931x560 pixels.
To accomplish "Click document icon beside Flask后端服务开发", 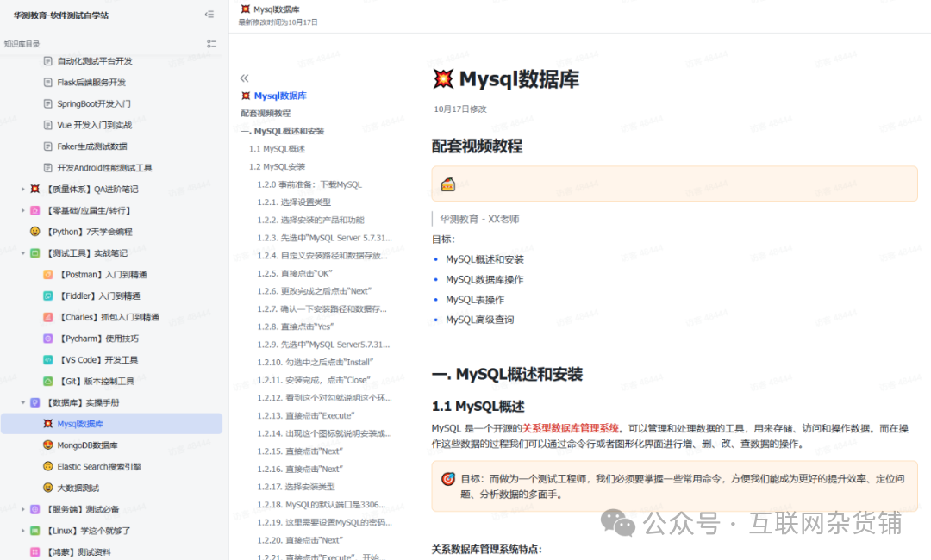I will [x=48, y=82].
